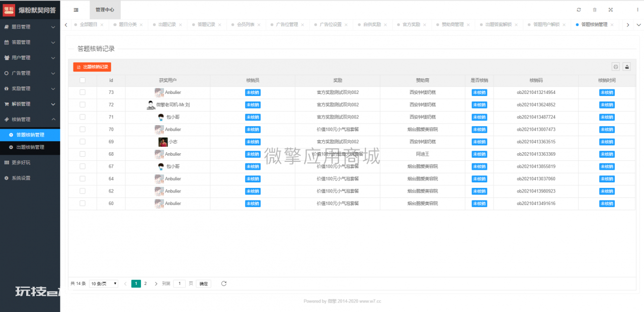Close the 广告位管理 tab
644x312 pixels.
(x=302, y=25)
